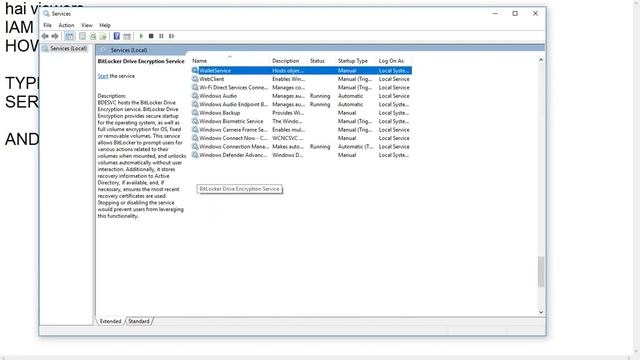The image size is (640, 360).
Task: Click the Start the service link
Action: (x=103, y=76)
